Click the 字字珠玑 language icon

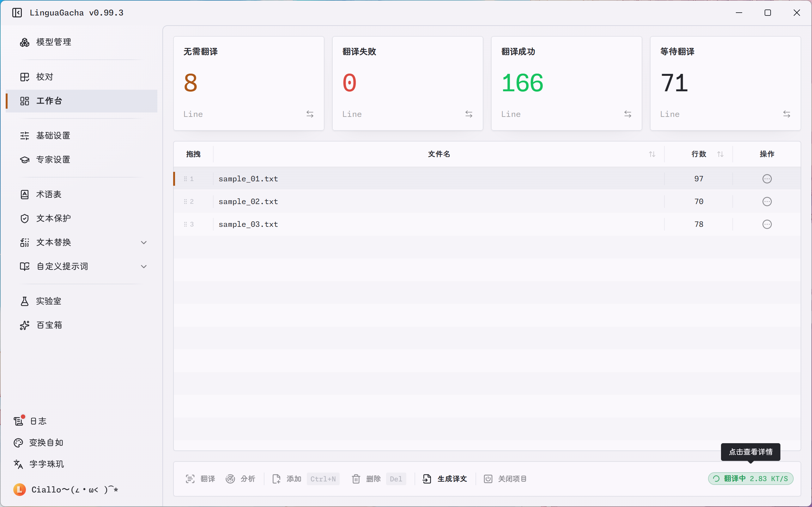18,464
